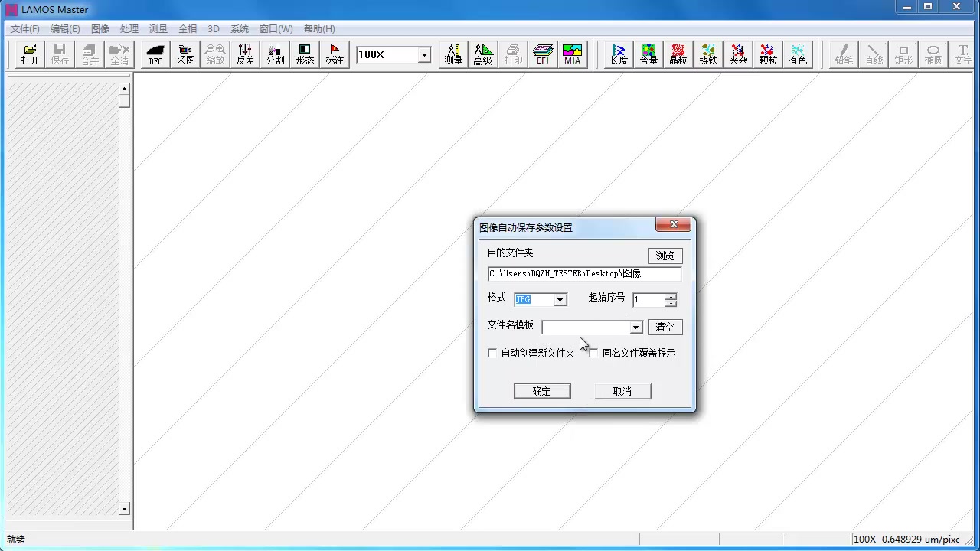Select the 矩形 rectangle drawing tool

(x=903, y=54)
